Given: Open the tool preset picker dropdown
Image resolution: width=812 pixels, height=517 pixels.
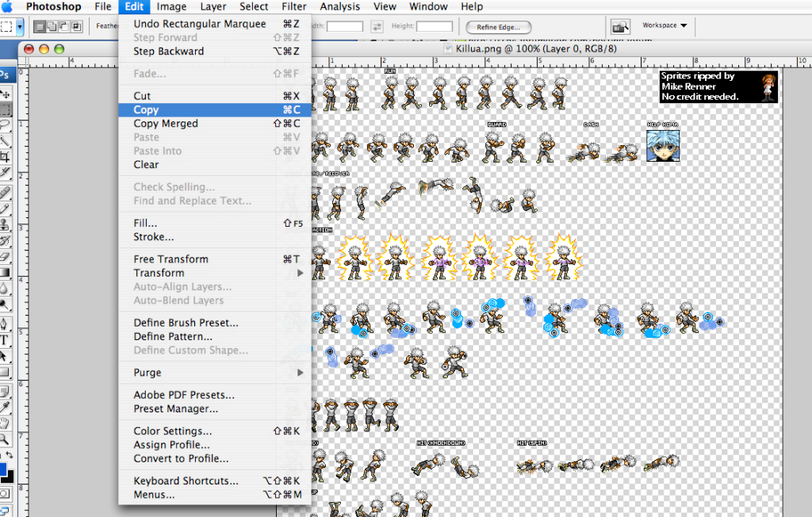Looking at the screenshot, I should point(20,26).
